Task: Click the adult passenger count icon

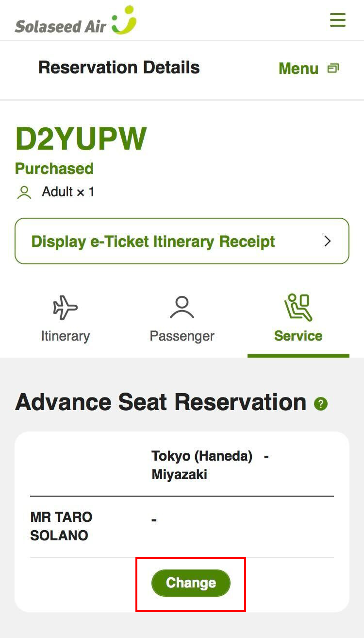Action: point(24,192)
